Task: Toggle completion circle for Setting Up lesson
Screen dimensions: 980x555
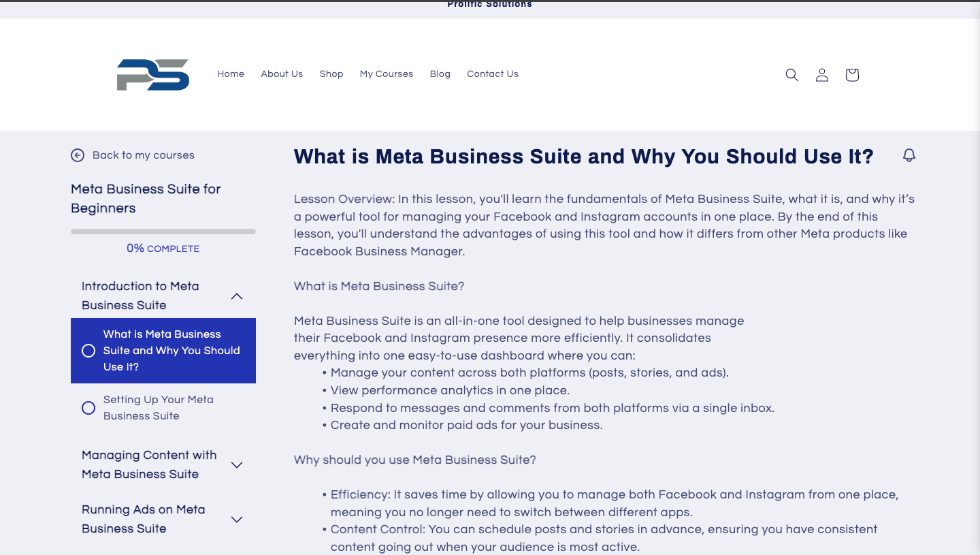Action: tap(88, 408)
